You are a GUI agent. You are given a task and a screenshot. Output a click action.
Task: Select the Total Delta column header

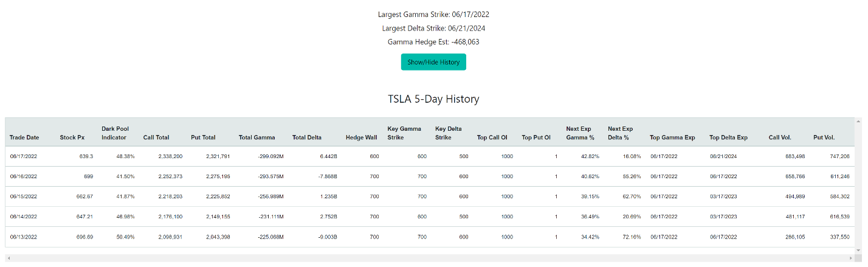(x=308, y=137)
